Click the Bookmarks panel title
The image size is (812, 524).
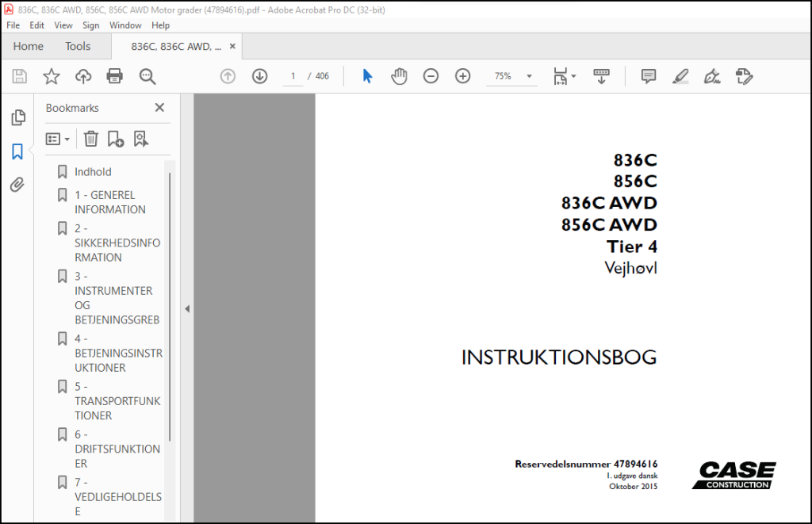72,108
